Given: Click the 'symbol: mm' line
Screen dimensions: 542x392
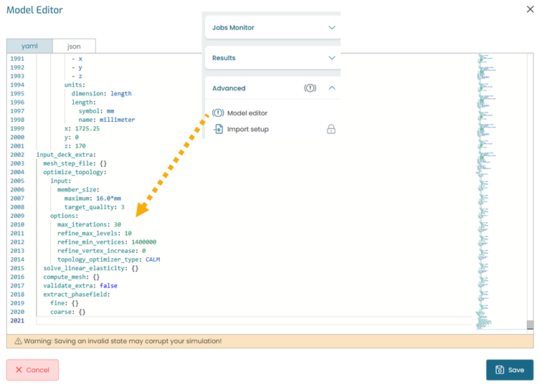Looking at the screenshot, I should 96,111.
